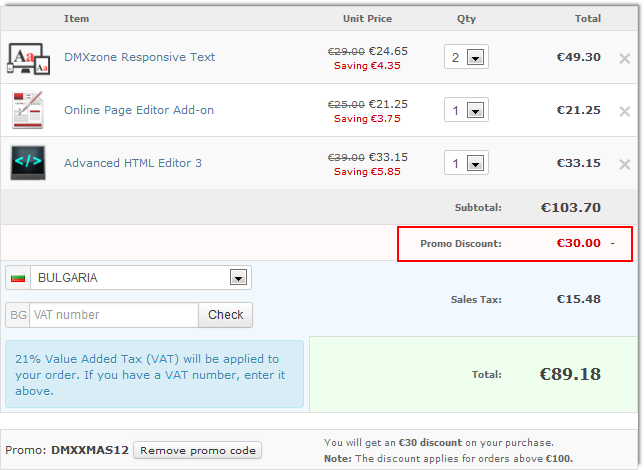Click the BG country prefix label
This screenshot has height=470, width=644.
(x=18, y=315)
